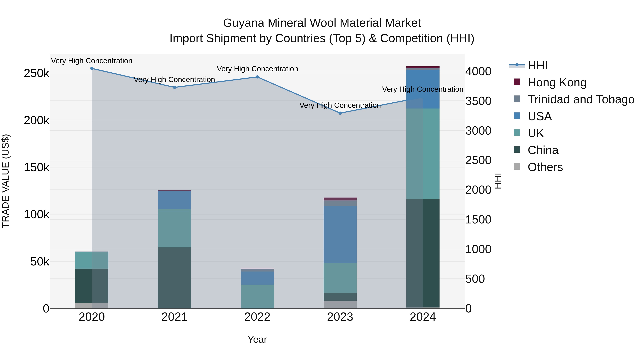Image resolution: width=644 pixels, height=362 pixels.
Task: Click the 2021 x-axis label
Action: coord(174,317)
